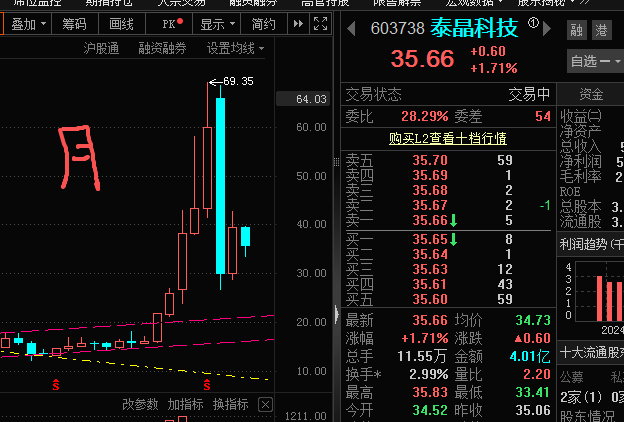Open the 自选 watchlist dropdown
This screenshot has height=422, width=624.
pos(595,61)
